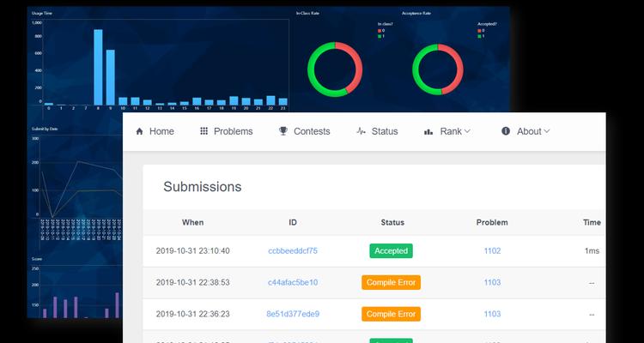
Task: Click red legend swatch under In class?
Action: (x=380, y=30)
